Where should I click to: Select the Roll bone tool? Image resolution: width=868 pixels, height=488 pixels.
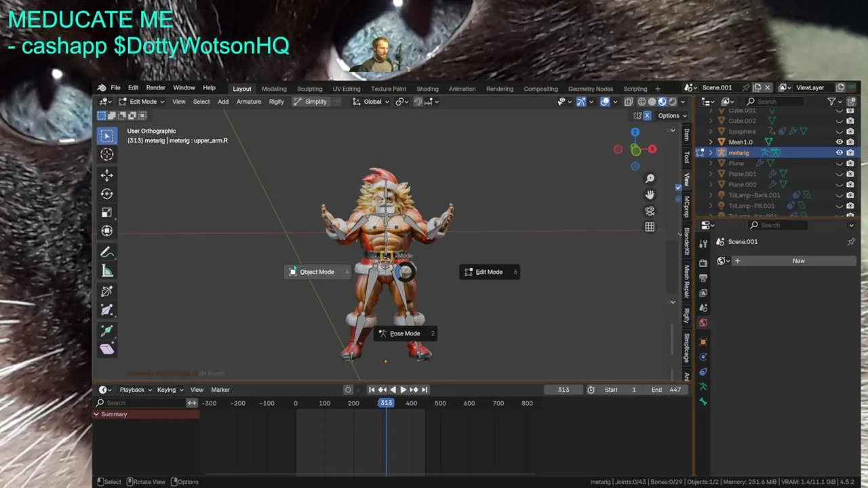point(106,291)
